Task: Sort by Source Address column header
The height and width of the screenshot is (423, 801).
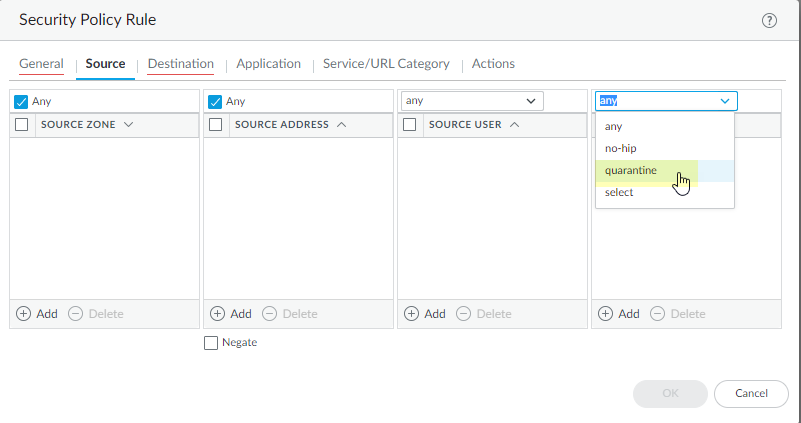Action: pyautogui.click(x=282, y=125)
